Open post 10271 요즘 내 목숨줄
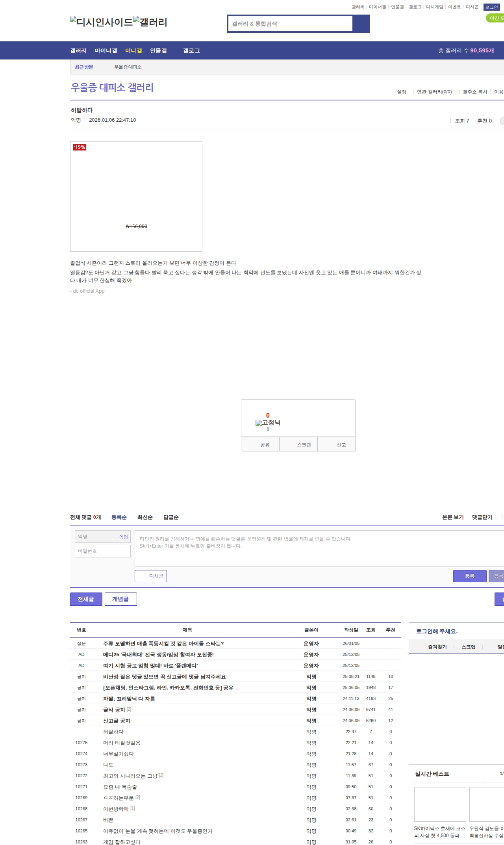Screen dimensions: 504x845 pos(120,787)
